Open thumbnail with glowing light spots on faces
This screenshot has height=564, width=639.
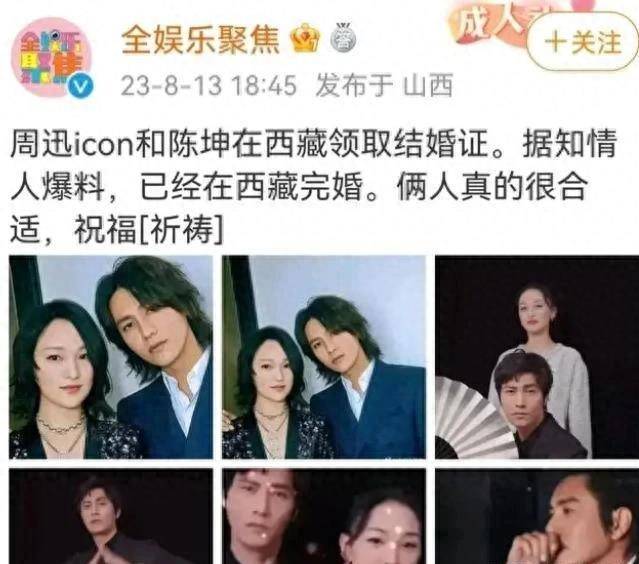324,516
